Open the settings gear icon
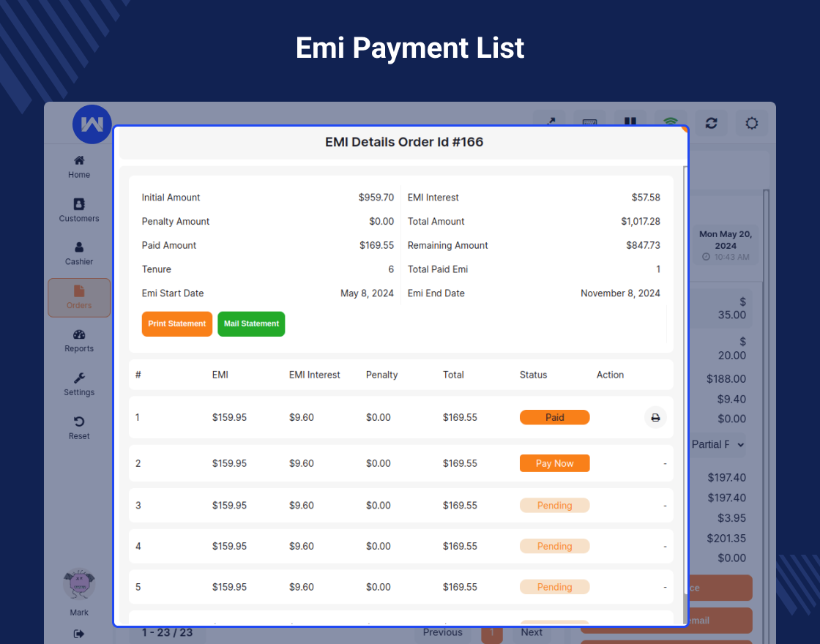 click(x=751, y=123)
